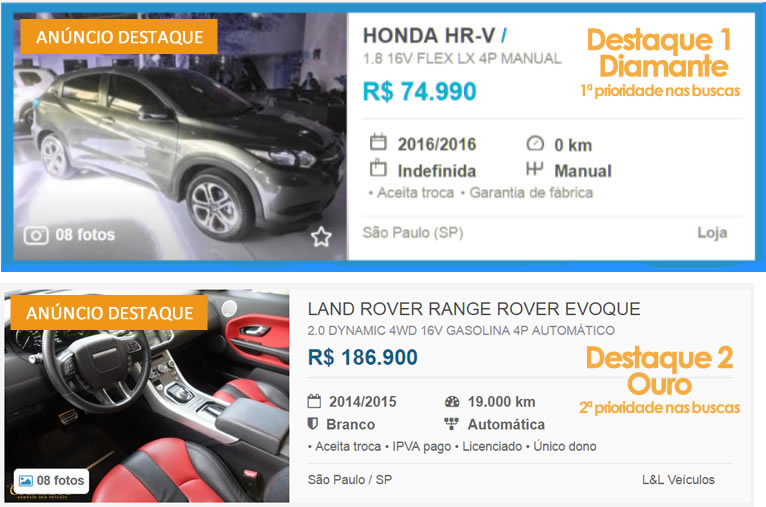Click the gearshift icon next to Manual
The image size is (766, 507).
tap(534, 169)
